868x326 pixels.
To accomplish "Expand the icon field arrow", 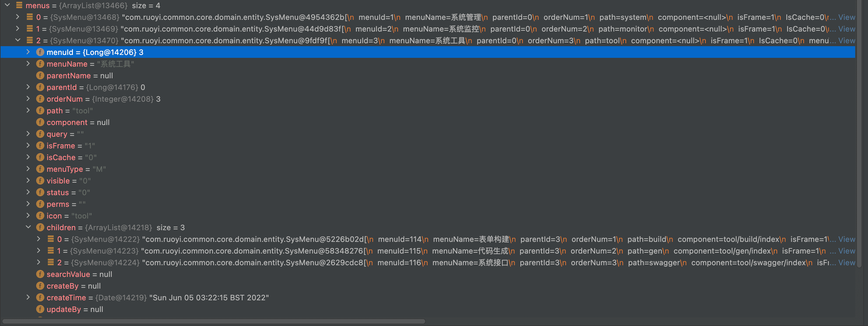I will point(28,215).
